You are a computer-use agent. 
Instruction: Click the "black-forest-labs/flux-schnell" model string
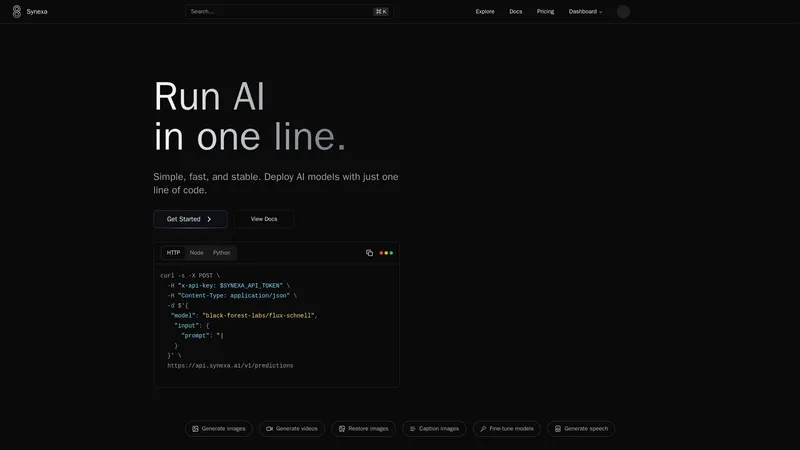258,316
